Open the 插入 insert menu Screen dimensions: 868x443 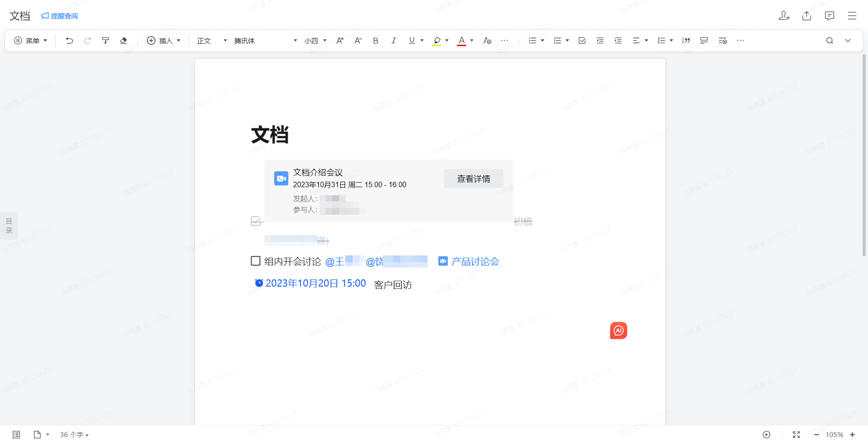(x=164, y=41)
